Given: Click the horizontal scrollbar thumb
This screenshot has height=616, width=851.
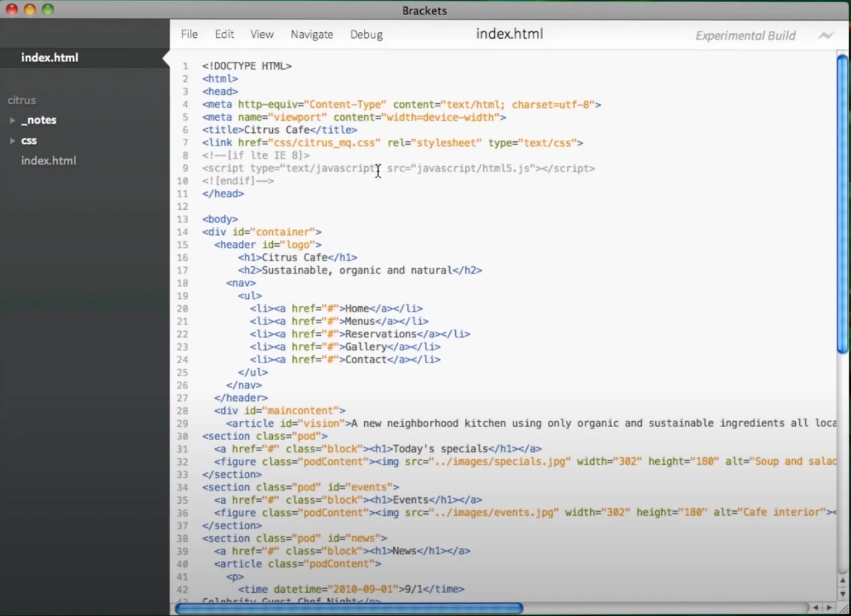Looking at the screenshot, I should (349, 608).
